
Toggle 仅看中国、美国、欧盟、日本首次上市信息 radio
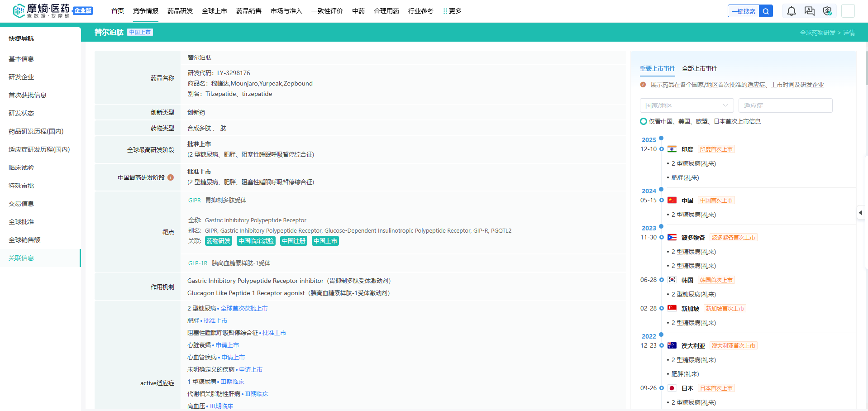[643, 121]
